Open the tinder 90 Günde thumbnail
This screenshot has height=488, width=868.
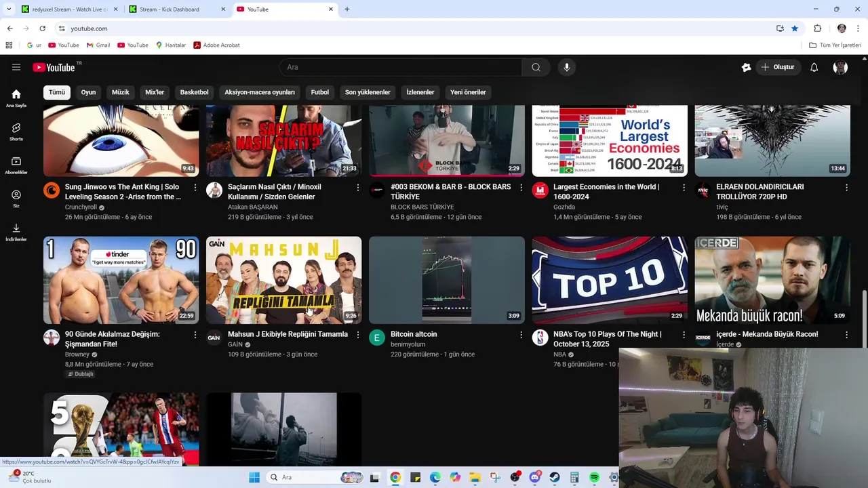(x=121, y=280)
